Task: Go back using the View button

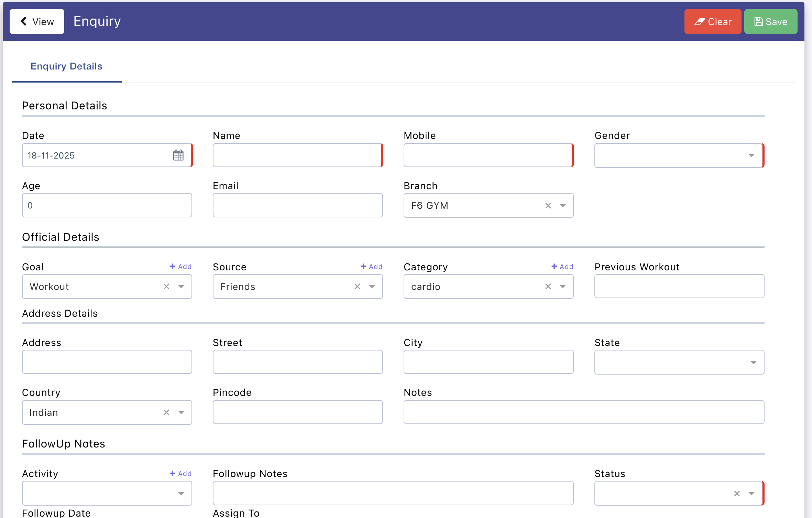Action: [37, 22]
